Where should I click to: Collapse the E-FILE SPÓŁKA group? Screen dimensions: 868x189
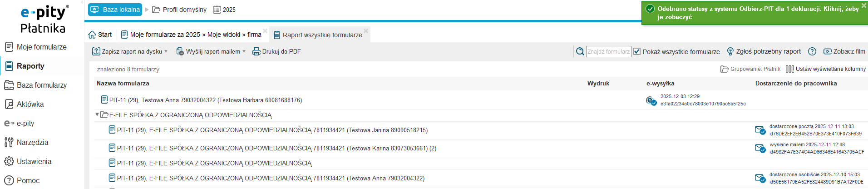tap(97, 114)
